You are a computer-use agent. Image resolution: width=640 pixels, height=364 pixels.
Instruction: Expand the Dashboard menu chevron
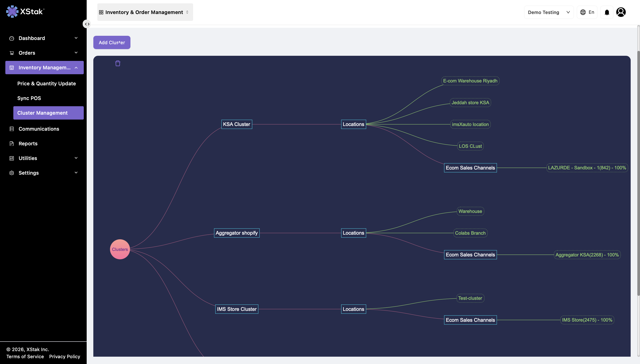point(76,38)
